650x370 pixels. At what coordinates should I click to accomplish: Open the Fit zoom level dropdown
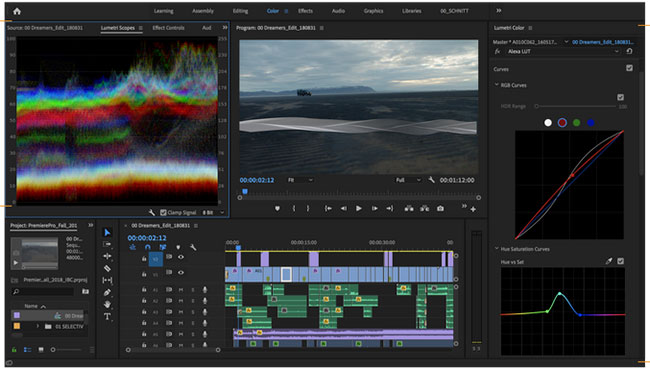(300, 180)
